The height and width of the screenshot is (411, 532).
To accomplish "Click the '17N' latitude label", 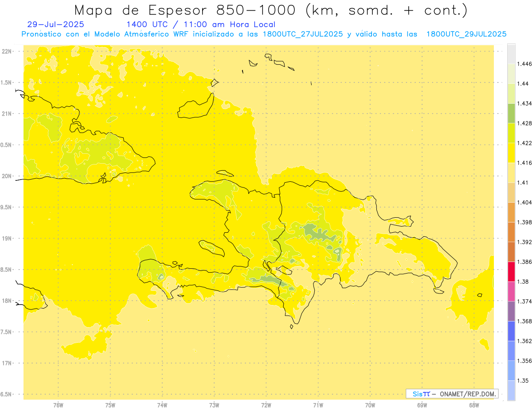I will (7, 363).
